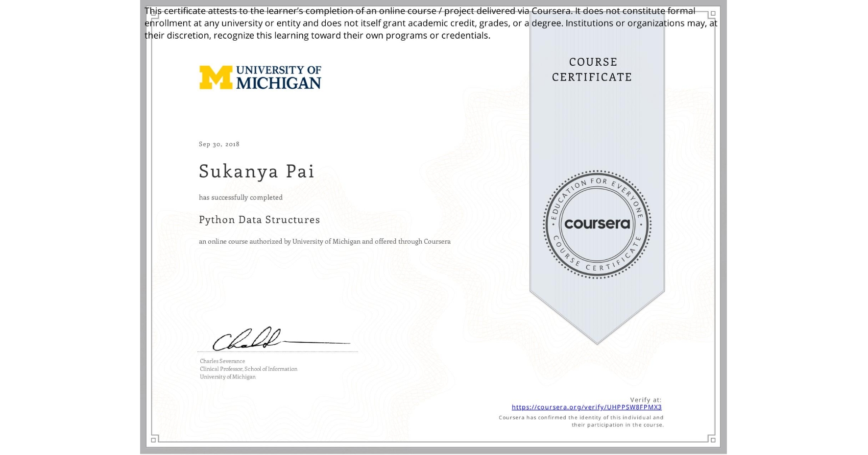
Task: Click the 'Charles Severance' name text
Action: (x=222, y=361)
